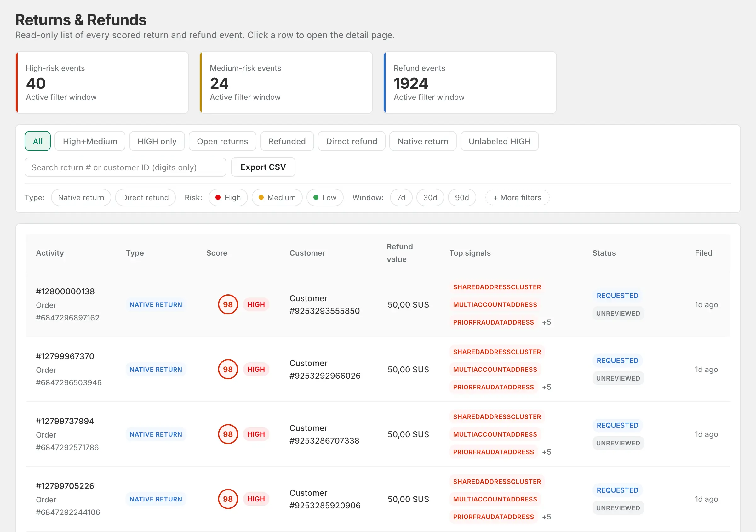
Task: Click NATIVE RETURN badge for #12799737994
Action: [156, 434]
